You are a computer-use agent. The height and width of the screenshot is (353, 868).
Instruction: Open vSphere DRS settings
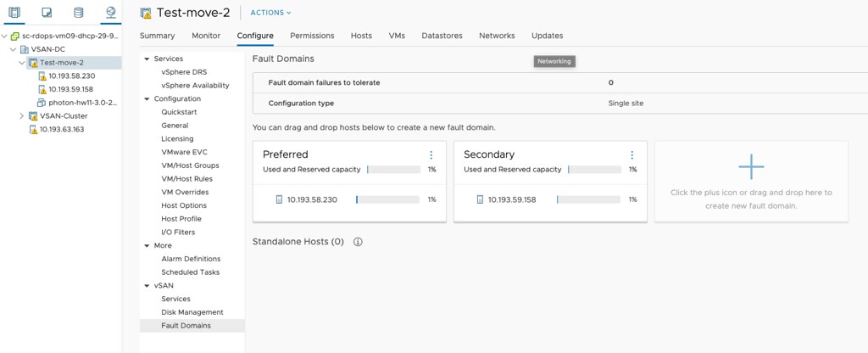click(183, 72)
